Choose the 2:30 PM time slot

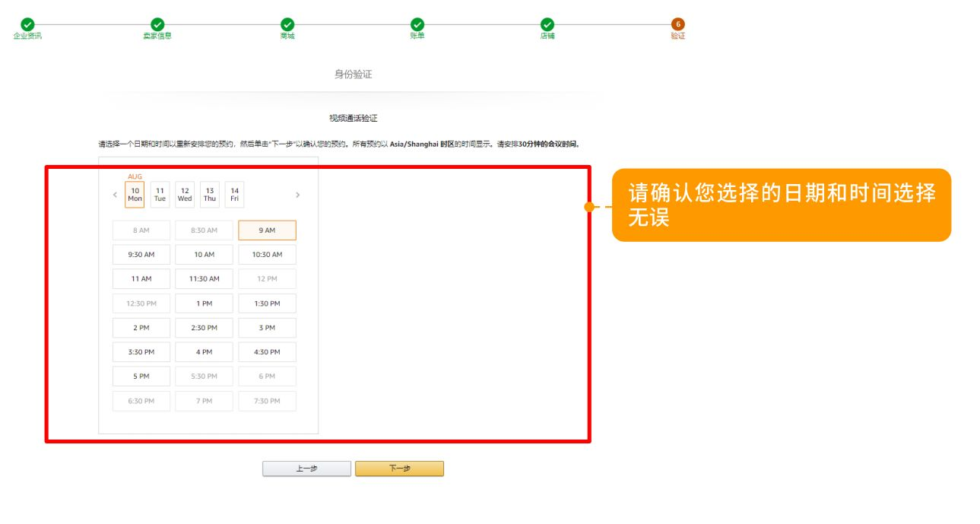(x=204, y=328)
